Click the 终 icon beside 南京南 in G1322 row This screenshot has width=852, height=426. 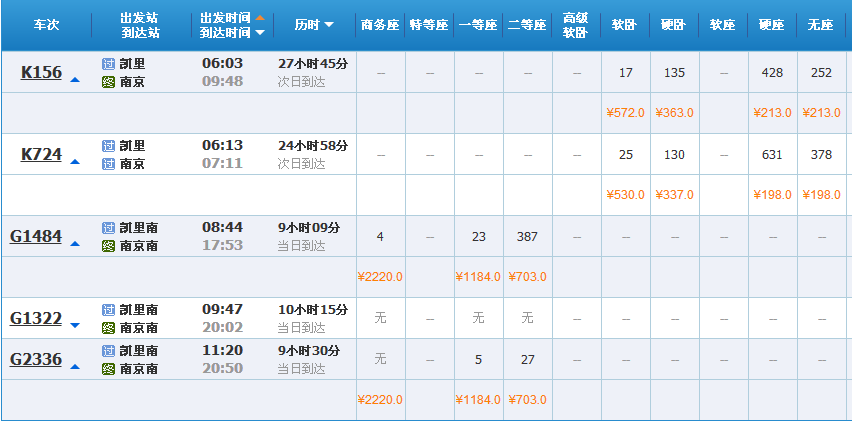tap(109, 328)
